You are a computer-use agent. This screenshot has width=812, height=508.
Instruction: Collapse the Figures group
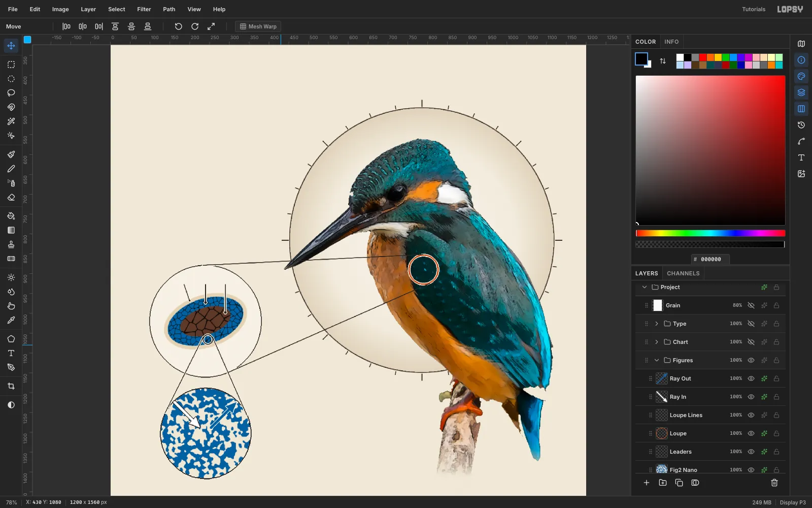(x=657, y=360)
